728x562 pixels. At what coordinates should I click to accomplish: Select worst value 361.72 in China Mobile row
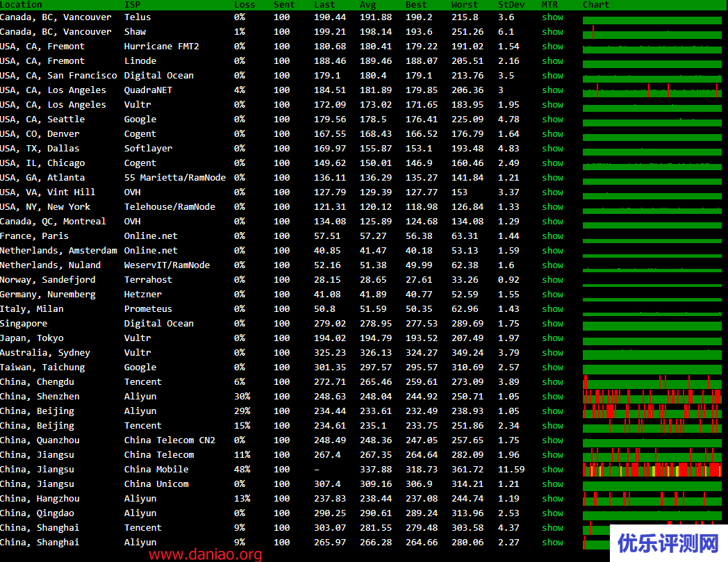pyautogui.click(x=468, y=469)
